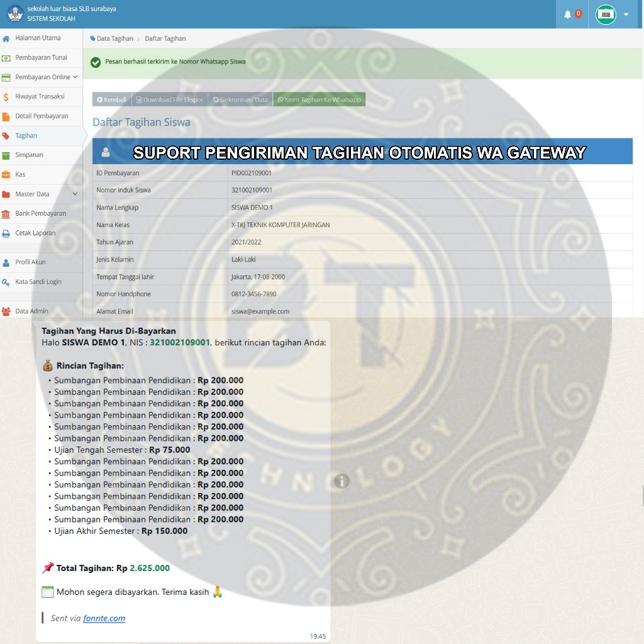The width and height of the screenshot is (644, 644).
Task: Click the Kembali button
Action: pos(112,99)
